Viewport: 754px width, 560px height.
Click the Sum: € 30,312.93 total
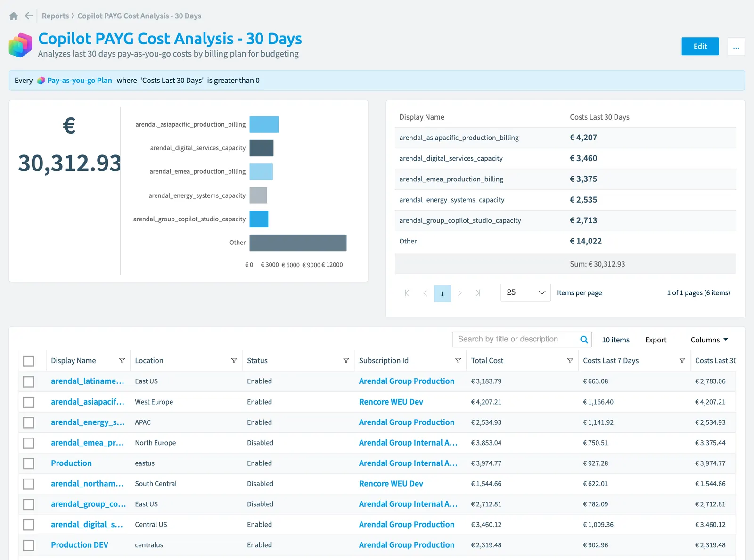coord(598,264)
